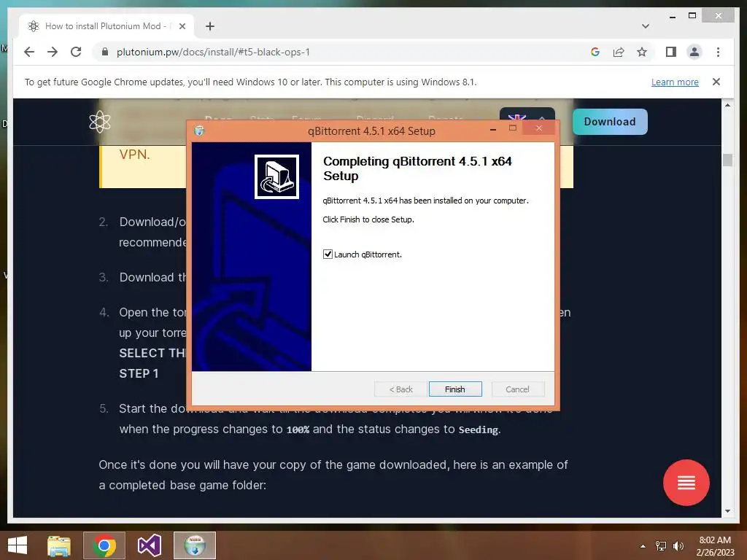The width and height of the screenshot is (747, 560).
Task: Open Visual Studio from the taskbar
Action: coord(149,545)
